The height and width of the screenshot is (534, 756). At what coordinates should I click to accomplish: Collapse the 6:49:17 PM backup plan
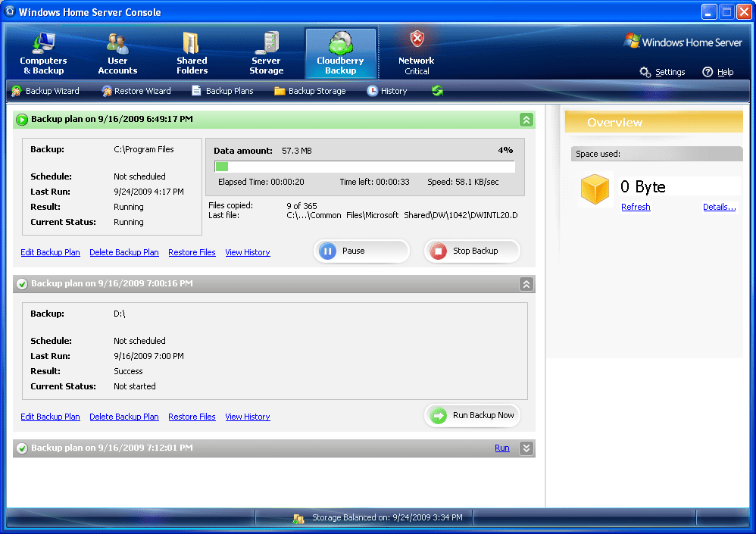click(x=526, y=120)
